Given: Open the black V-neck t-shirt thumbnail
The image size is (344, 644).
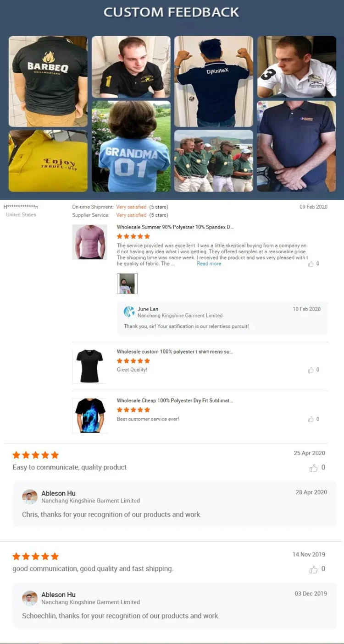Looking at the screenshot, I should 89,366.
